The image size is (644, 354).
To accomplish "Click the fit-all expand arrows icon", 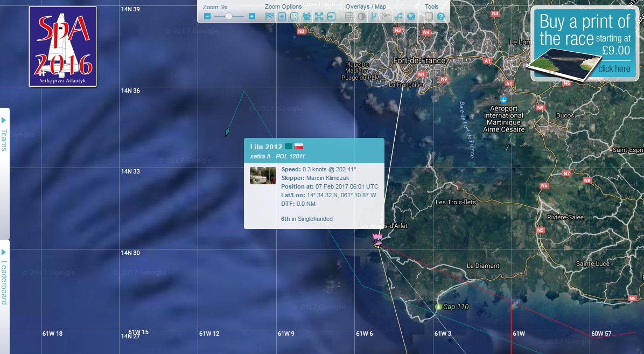I will (x=319, y=17).
